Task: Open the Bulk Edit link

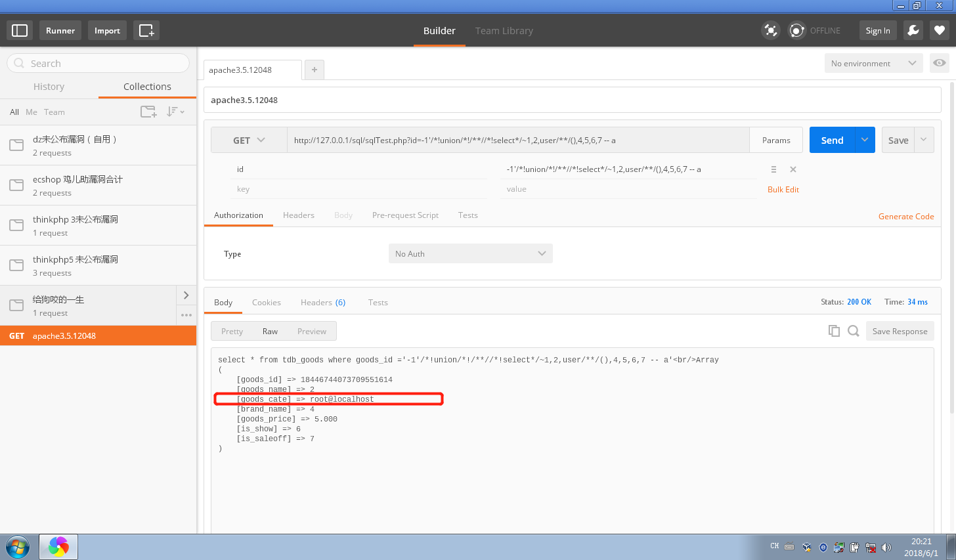Action: pos(783,189)
